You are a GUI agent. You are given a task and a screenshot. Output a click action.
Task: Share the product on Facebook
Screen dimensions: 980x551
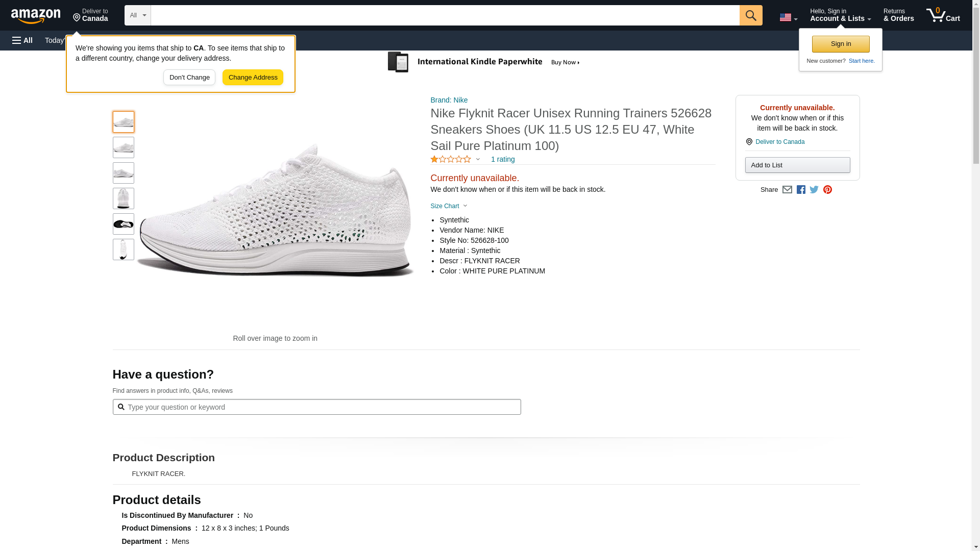(801, 190)
